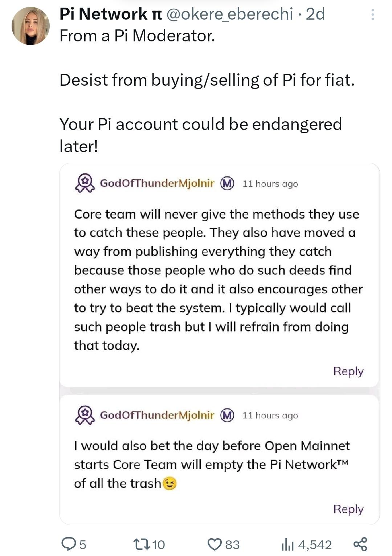Tap the first comment's award ribbon badge
392x556 pixels.
[85, 183]
